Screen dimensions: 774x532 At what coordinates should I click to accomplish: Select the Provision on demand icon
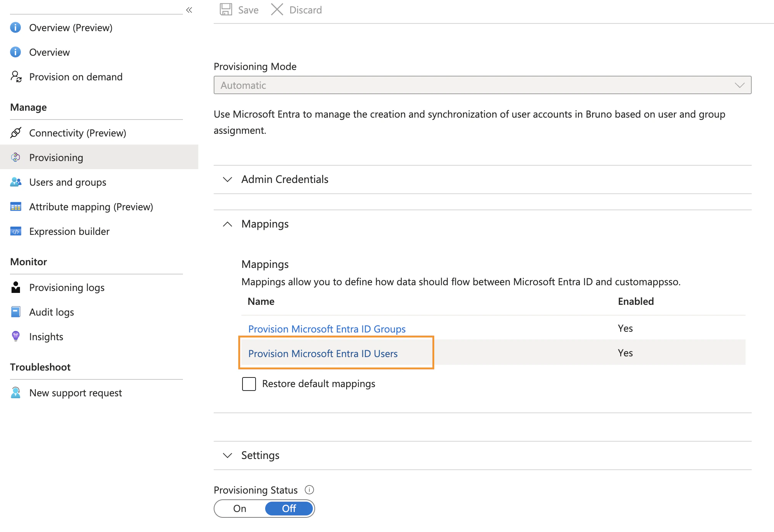click(x=16, y=77)
